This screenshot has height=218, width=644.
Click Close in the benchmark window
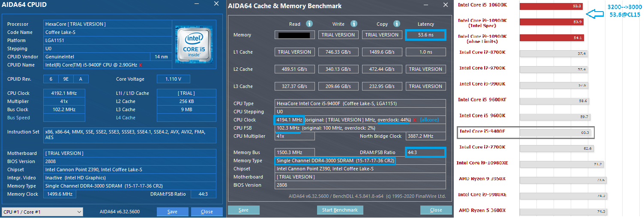[436, 210]
